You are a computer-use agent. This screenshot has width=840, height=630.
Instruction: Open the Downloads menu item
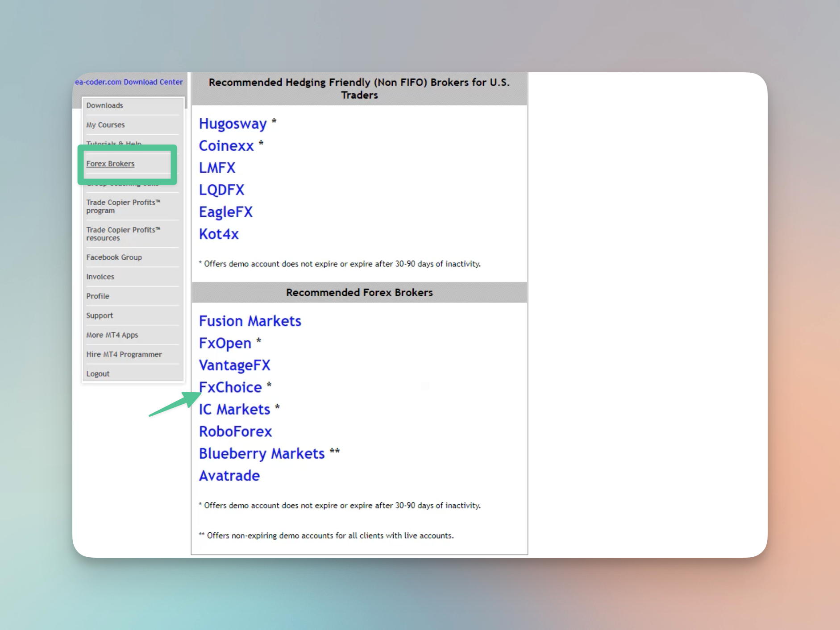[104, 105]
